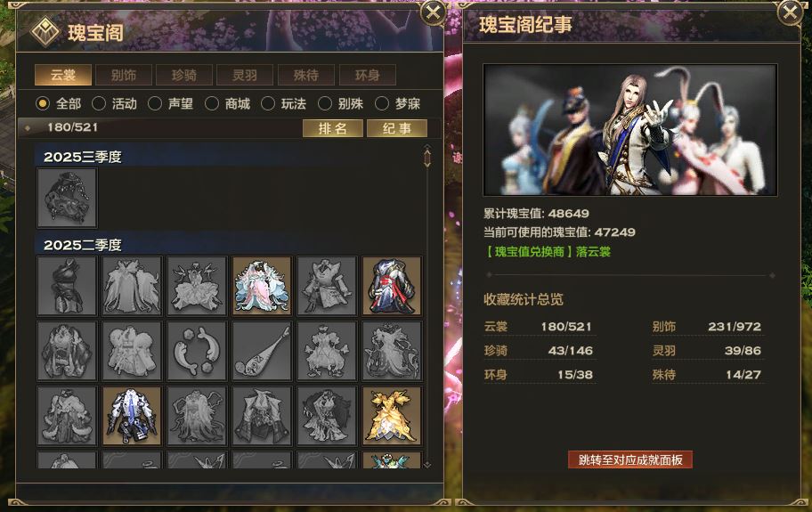Select the 活动 filter radio button
Viewport: 812px width, 512px height.
click(x=99, y=103)
